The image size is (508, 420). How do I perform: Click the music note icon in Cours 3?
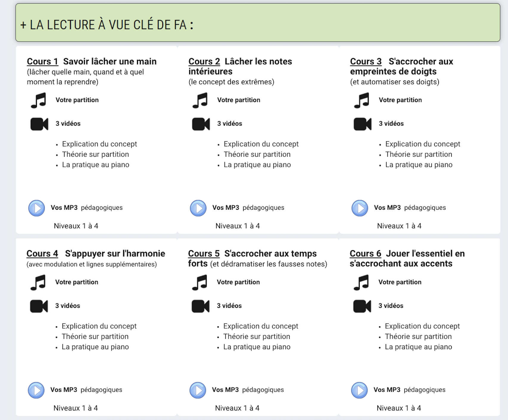[x=362, y=100]
